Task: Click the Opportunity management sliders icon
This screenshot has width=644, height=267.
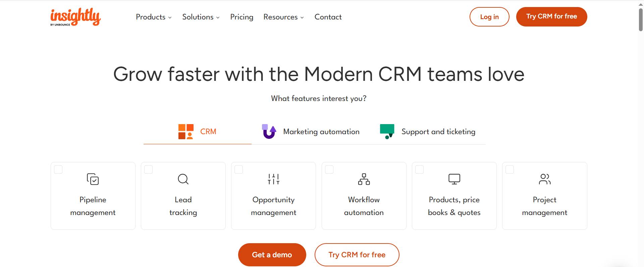Action: [274, 179]
